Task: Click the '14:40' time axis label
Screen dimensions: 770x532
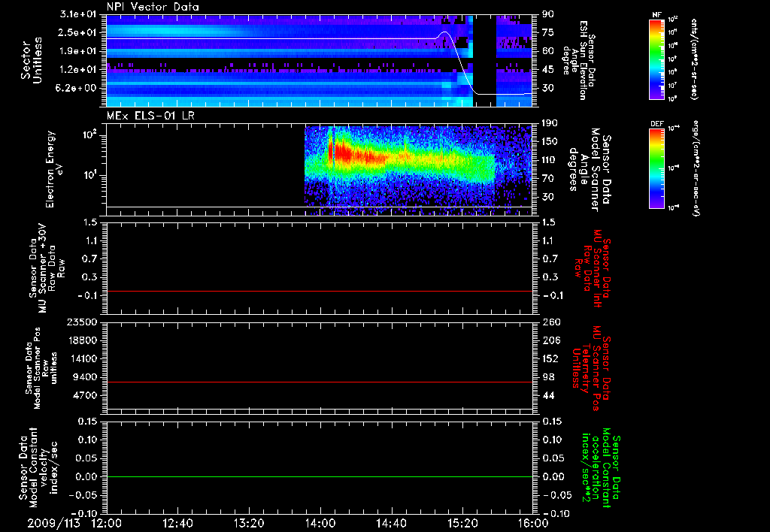Action: click(x=391, y=524)
